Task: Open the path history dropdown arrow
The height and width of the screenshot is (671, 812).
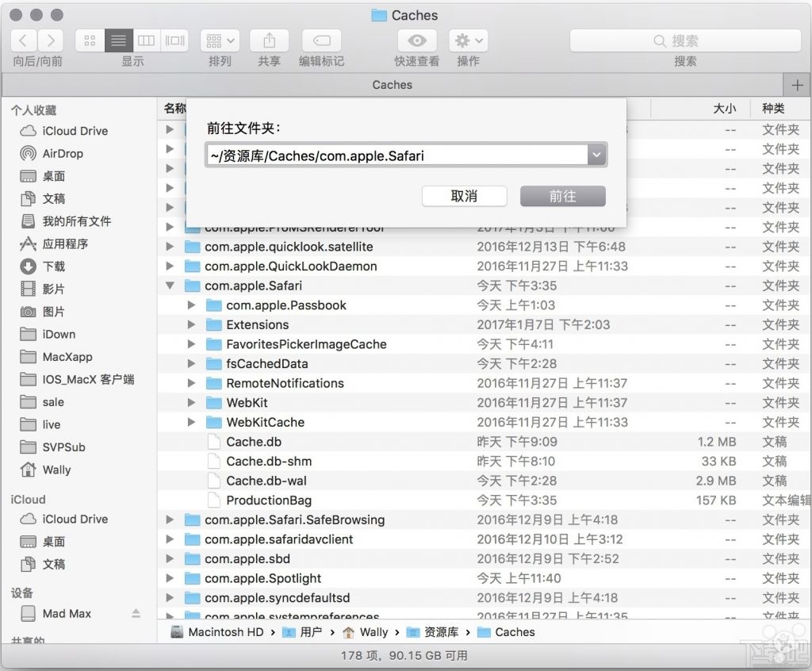Action: pos(597,155)
